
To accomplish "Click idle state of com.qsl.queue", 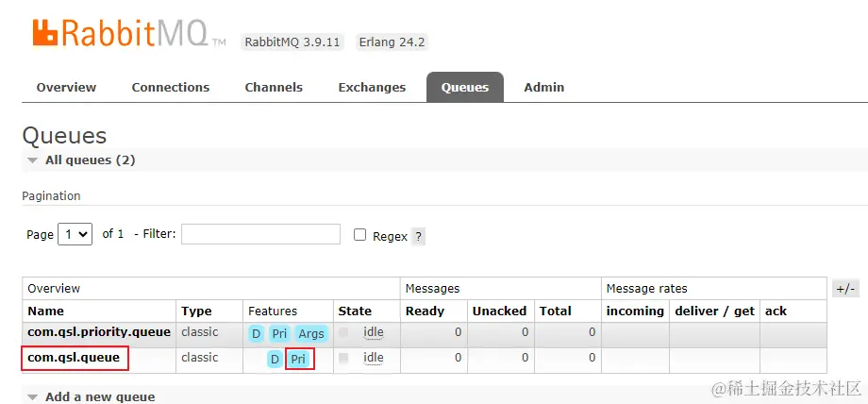I will 373,358.
